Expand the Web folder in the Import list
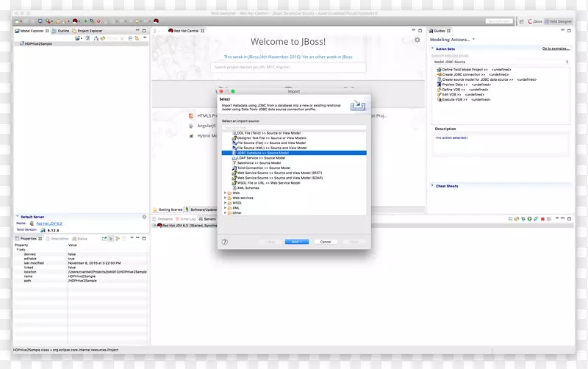 [225, 193]
